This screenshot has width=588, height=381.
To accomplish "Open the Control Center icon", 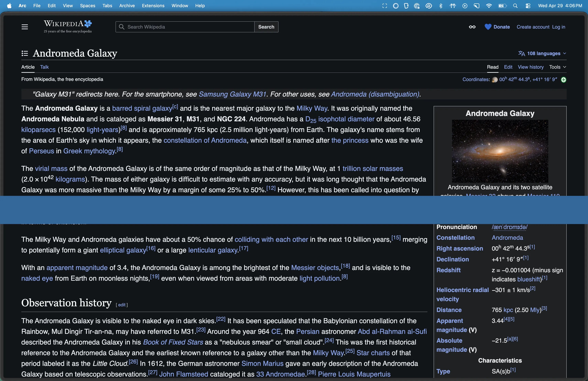I will pos(528,6).
